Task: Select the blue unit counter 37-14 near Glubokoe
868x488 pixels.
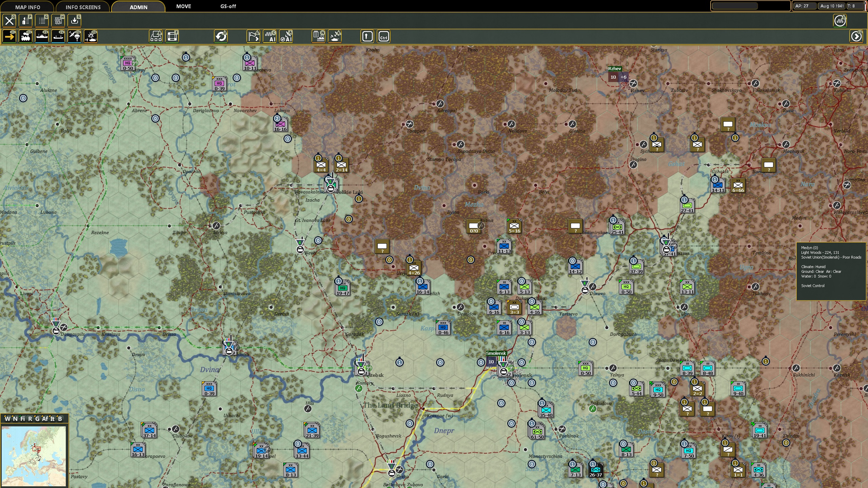Action: 149,431
